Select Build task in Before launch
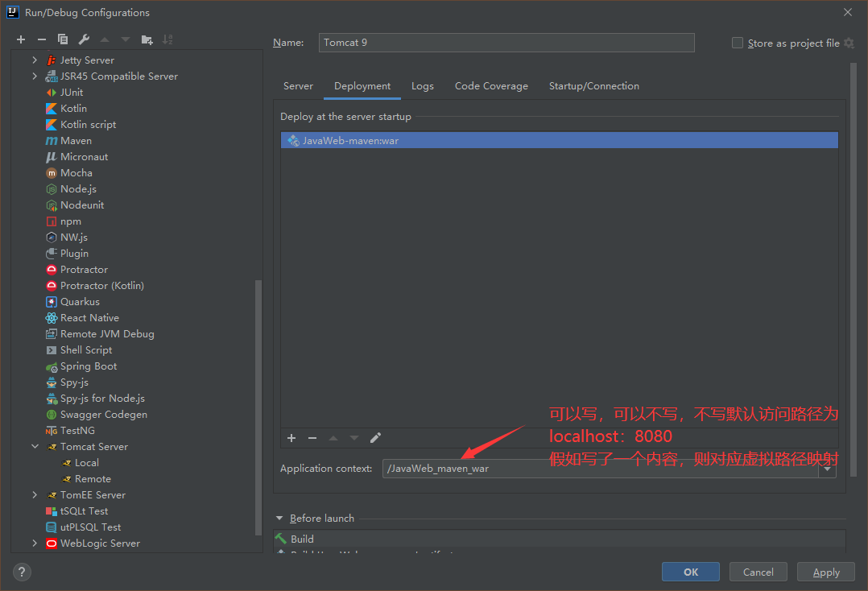Image resolution: width=868 pixels, height=591 pixels. [560, 539]
